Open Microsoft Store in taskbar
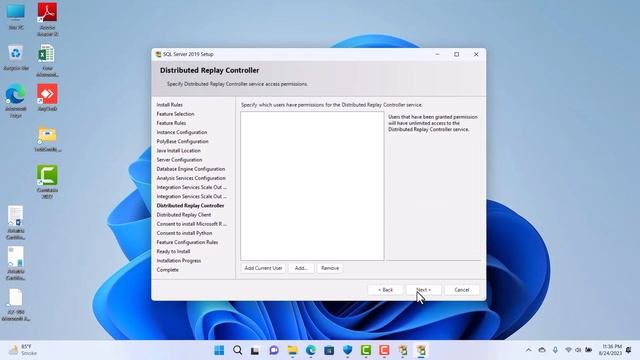Screen dimensions: 640x360 [329, 350]
